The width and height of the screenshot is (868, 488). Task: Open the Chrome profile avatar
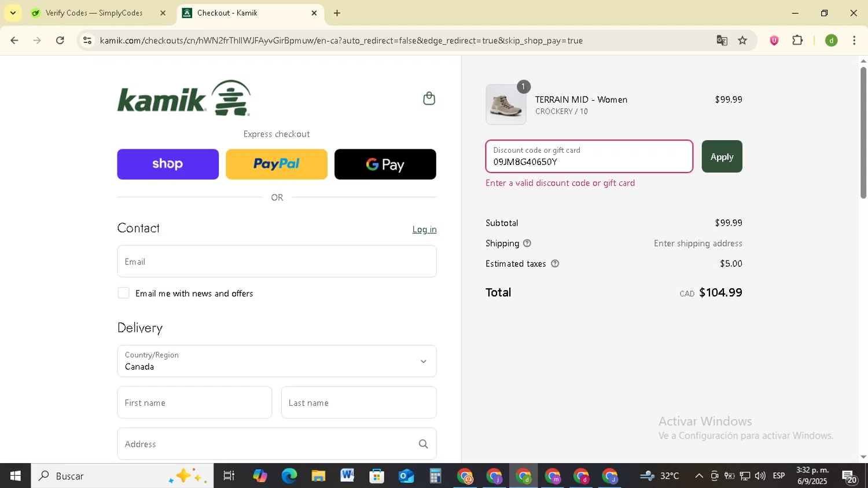831,41
